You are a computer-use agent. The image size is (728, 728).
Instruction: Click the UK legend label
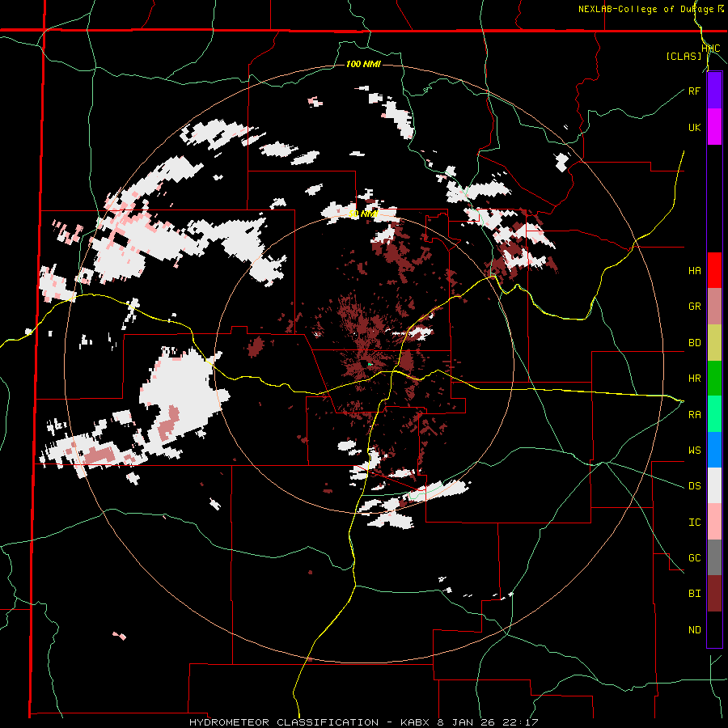click(694, 127)
